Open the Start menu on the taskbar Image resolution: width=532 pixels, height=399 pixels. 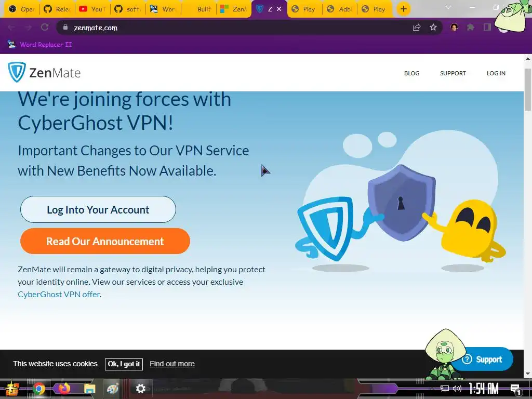[x=12, y=389]
